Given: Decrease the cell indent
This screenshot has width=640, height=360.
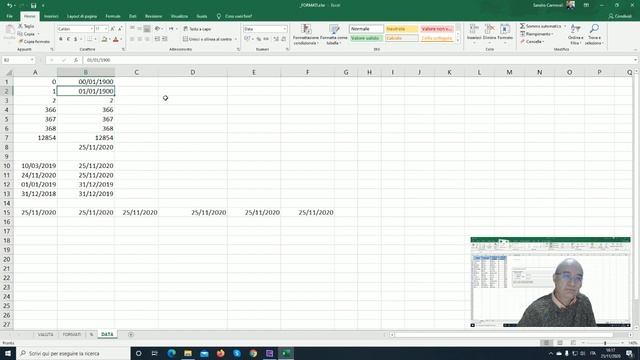Looking at the screenshot, I should [x=157, y=39].
